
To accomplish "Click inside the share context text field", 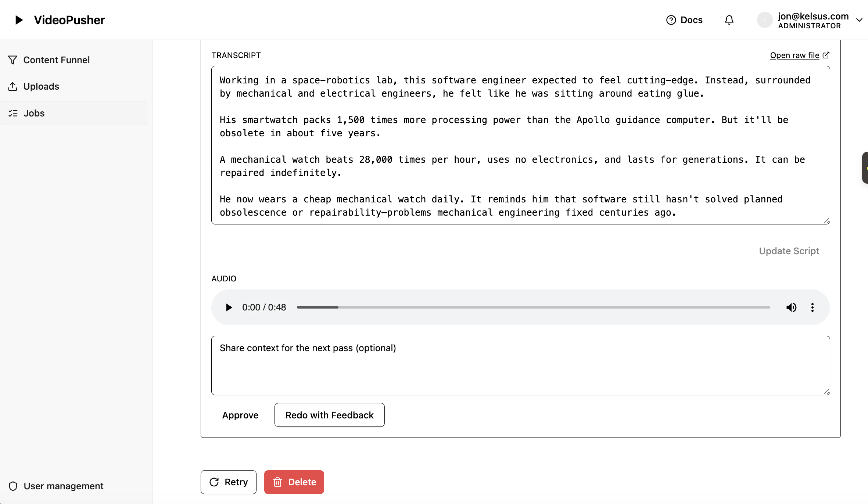I will click(520, 366).
